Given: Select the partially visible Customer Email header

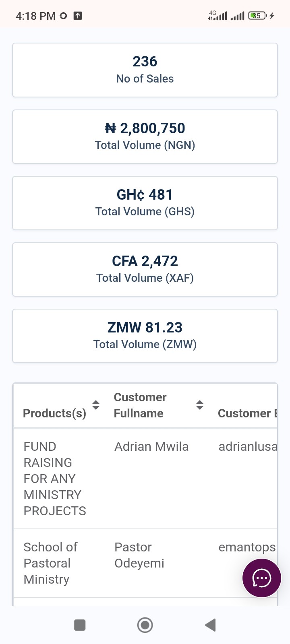Looking at the screenshot, I should pyautogui.click(x=248, y=413).
